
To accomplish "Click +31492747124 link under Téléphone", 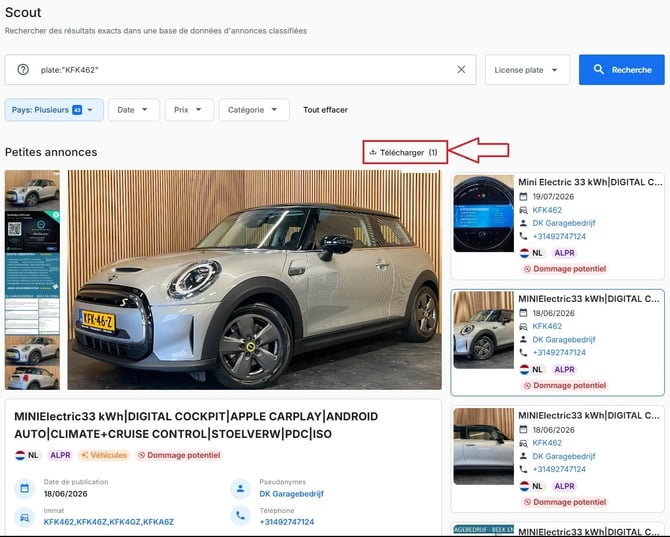I will tap(287, 522).
